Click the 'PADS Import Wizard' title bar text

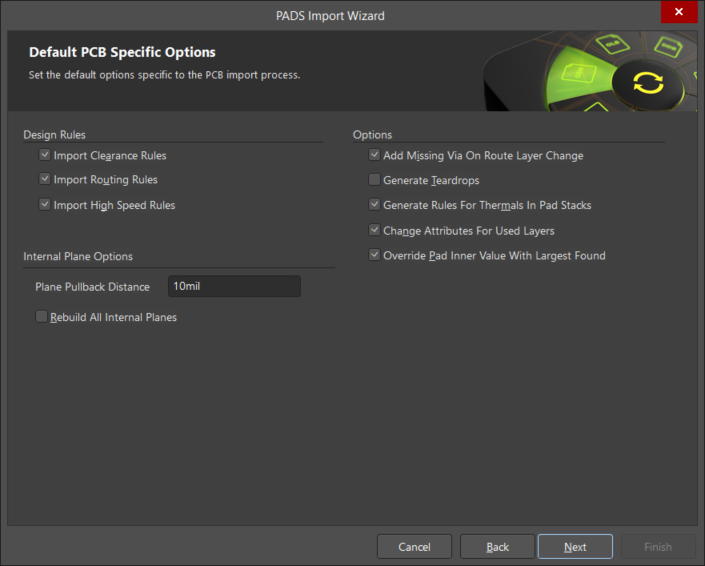(330, 16)
